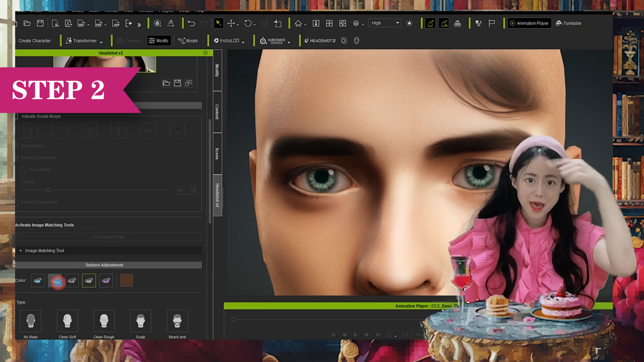Click the three-cubes icon in toolbar
This screenshot has width=644, height=362.
pyautogui.click(x=458, y=23)
